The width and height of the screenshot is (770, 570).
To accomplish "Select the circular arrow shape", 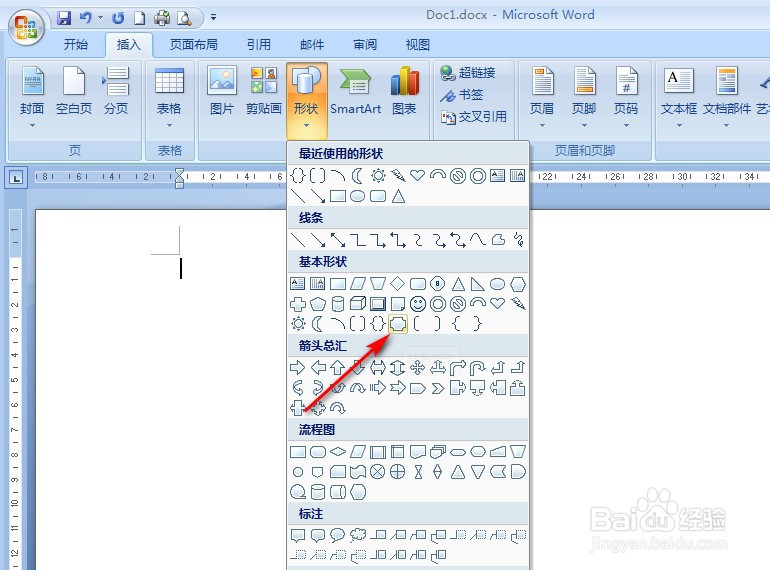I will [338, 408].
